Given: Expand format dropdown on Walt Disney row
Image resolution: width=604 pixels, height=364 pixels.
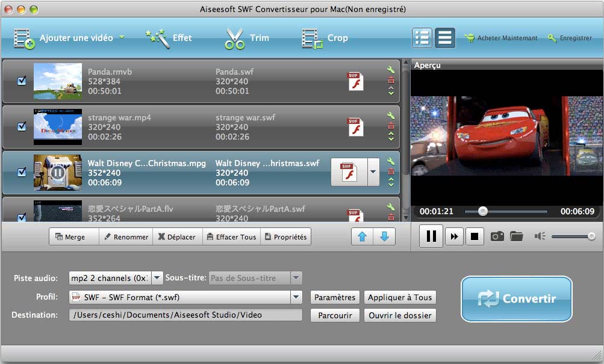Looking at the screenshot, I should (373, 172).
